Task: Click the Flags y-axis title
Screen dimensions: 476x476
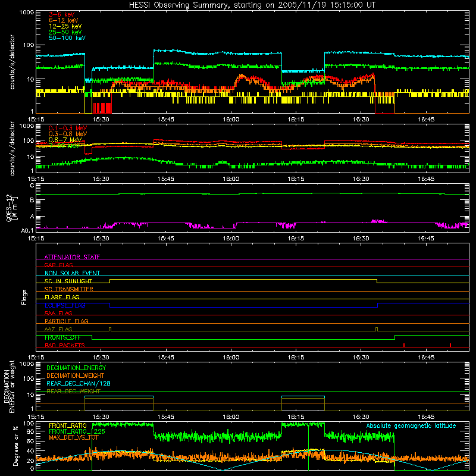Action: point(24,297)
